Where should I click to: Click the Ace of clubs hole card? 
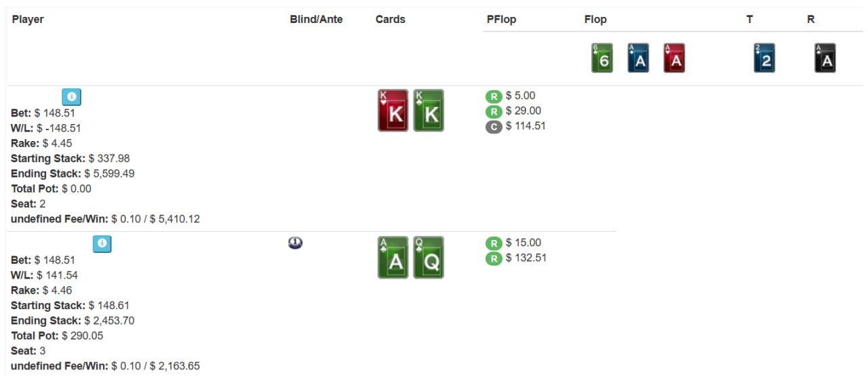pos(393,258)
